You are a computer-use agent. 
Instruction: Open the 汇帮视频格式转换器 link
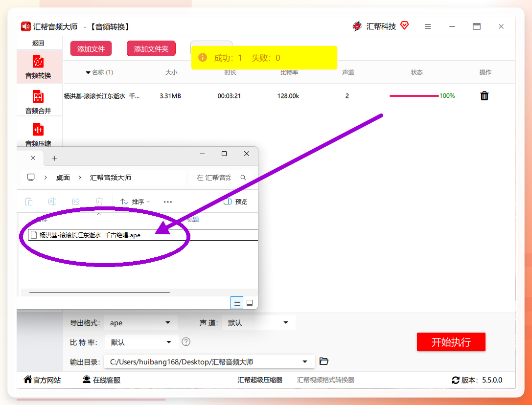click(325, 380)
